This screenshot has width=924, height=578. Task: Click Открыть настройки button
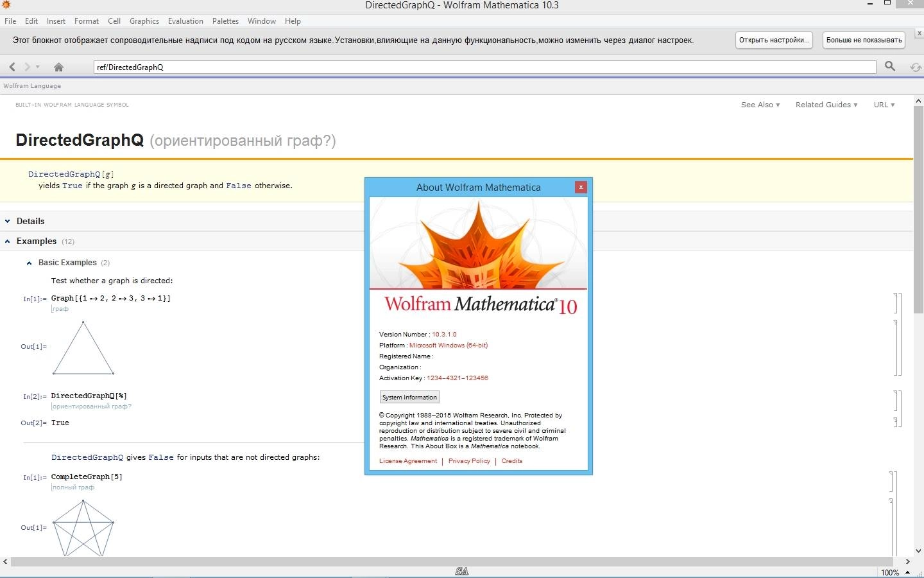click(773, 40)
